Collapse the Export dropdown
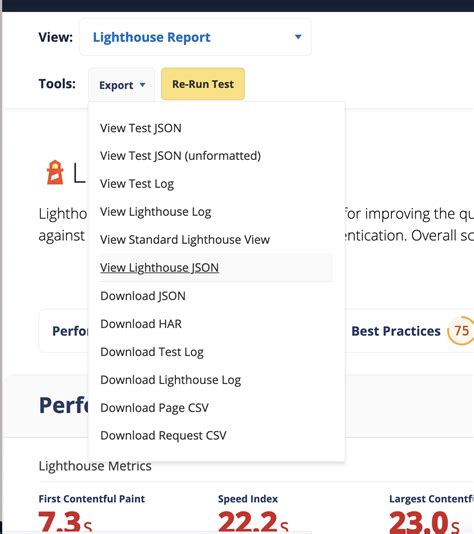Image resolution: width=474 pixels, height=534 pixels. (x=122, y=84)
